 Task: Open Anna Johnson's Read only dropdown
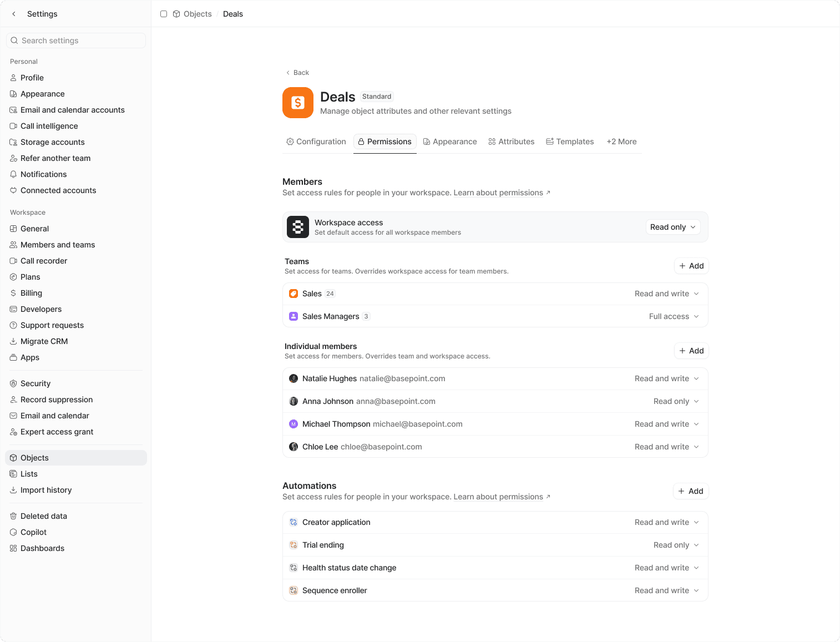tap(675, 401)
